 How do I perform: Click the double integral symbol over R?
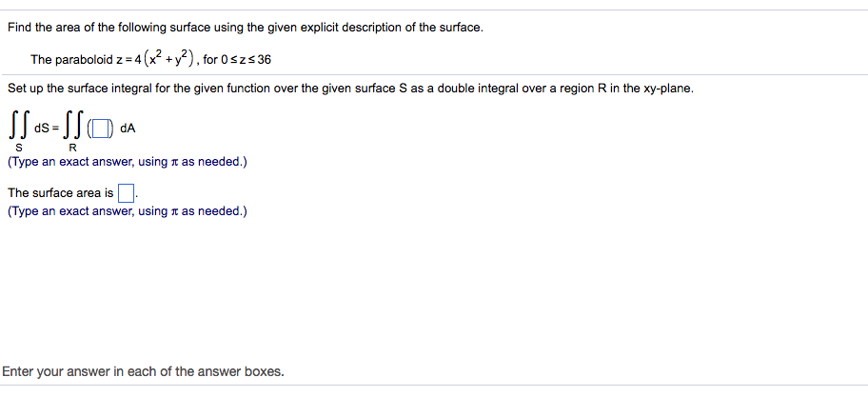(71, 129)
